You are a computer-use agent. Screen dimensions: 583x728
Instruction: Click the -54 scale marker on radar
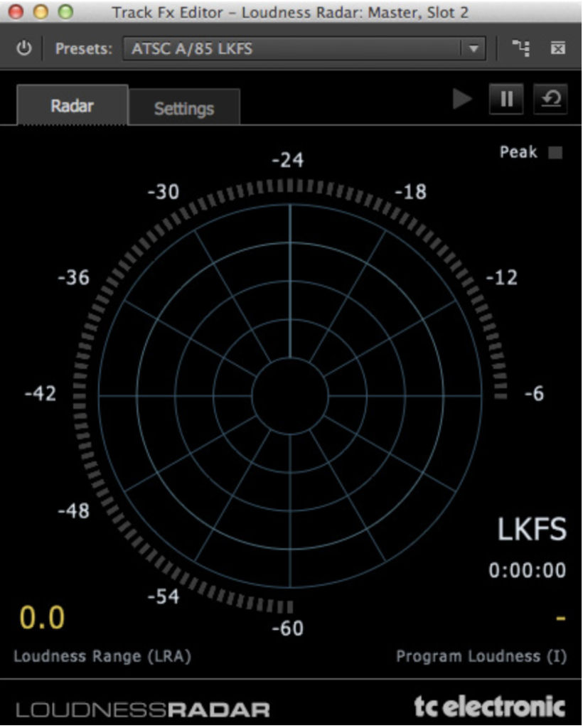[164, 596]
